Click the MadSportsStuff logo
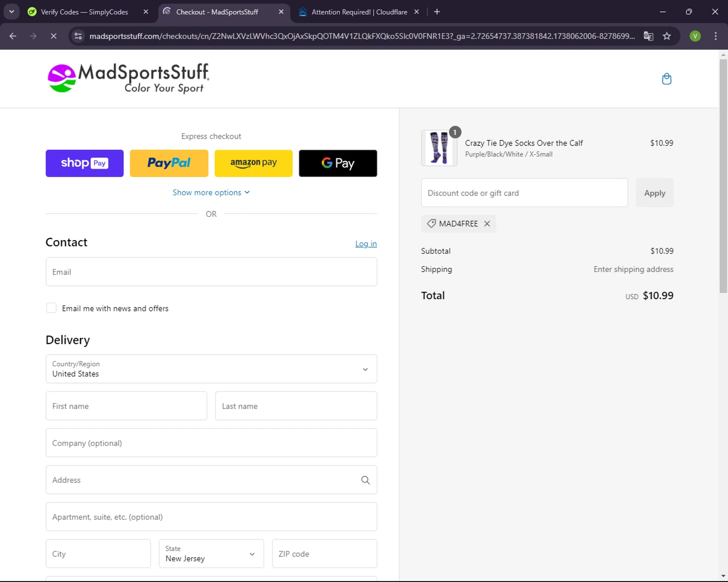The image size is (728, 582). tap(128, 78)
